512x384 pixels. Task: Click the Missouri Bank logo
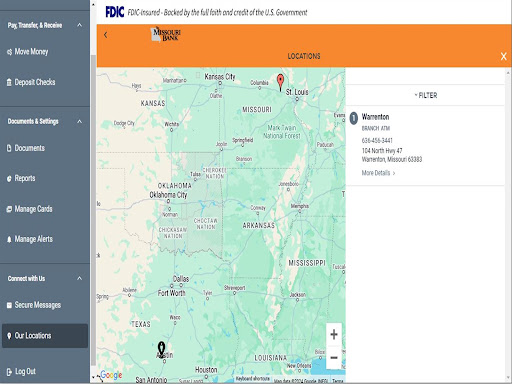(x=165, y=34)
